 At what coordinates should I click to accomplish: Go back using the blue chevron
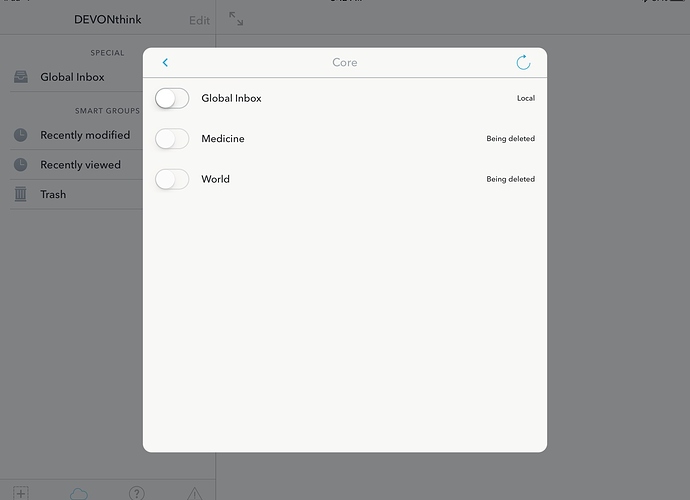[x=165, y=62]
